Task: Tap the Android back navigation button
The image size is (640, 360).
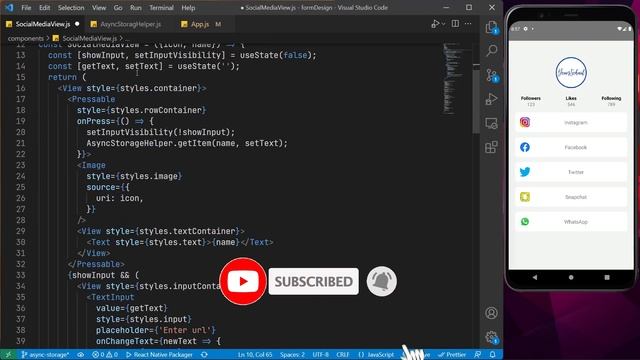Action: click(x=535, y=277)
